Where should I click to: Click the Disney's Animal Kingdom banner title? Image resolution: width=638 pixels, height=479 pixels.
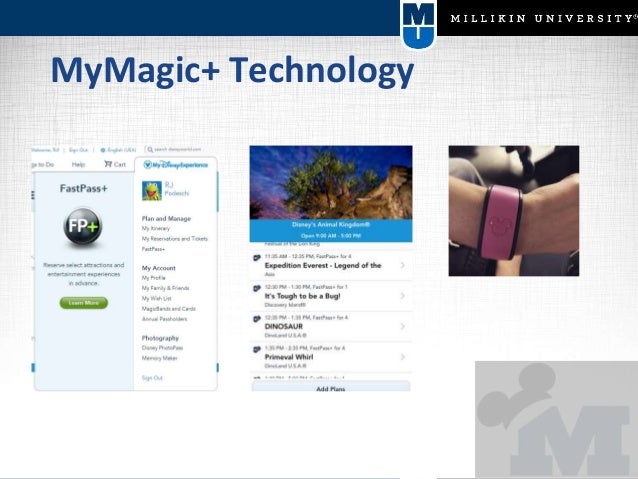331,225
